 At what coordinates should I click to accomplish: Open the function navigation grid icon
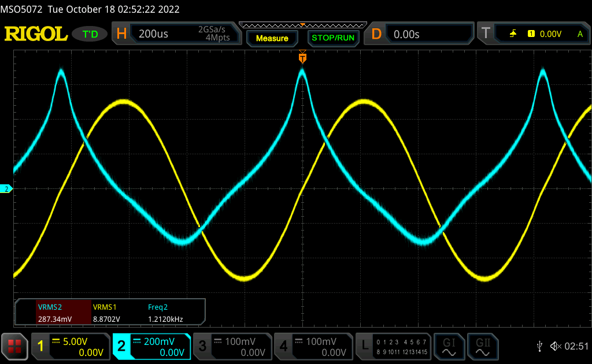14,347
